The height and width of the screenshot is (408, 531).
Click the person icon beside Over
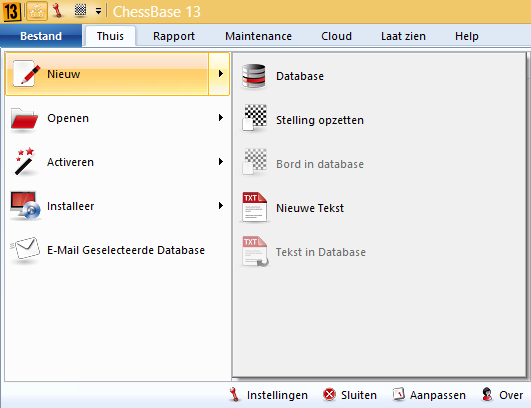click(487, 394)
